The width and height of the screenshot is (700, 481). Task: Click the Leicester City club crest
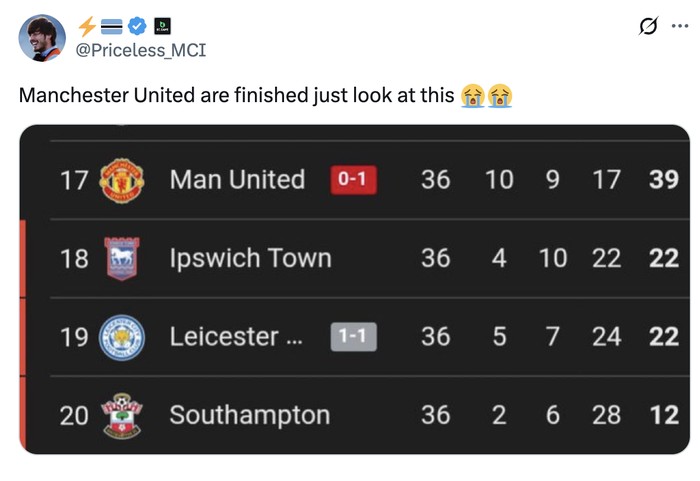point(123,337)
